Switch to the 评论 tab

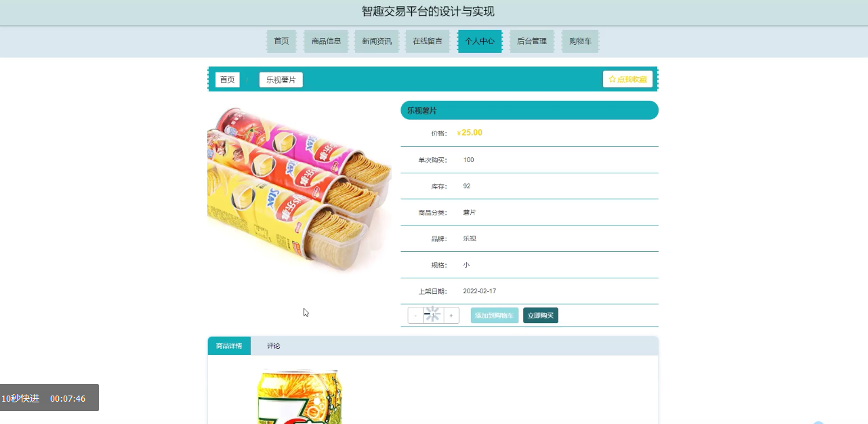273,346
